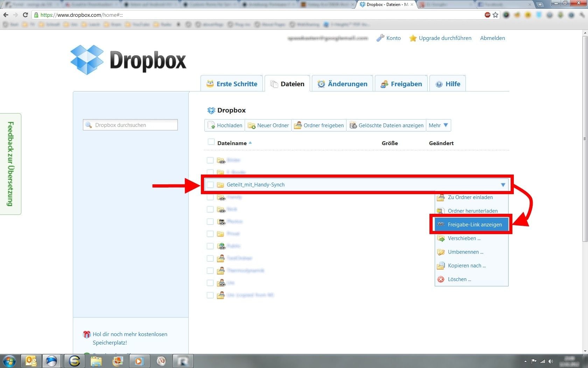The height and width of the screenshot is (368, 588).
Task: Log out via Abmelden
Action: [x=492, y=38]
